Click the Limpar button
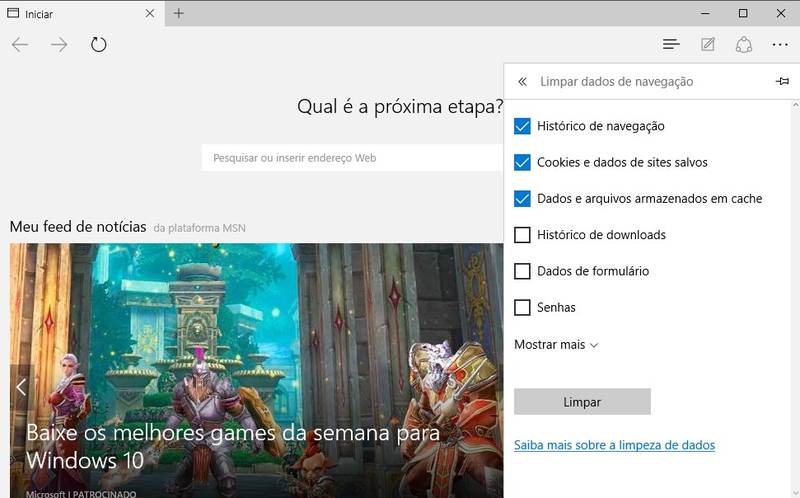Viewport: 800px width, 498px height. (582, 402)
